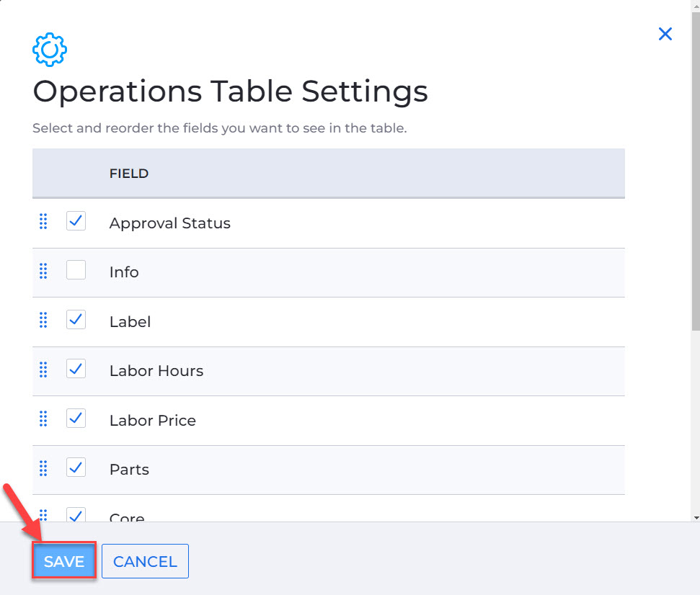Click the drag handle beside Parts
Image resolution: width=700 pixels, height=595 pixels.
43,468
